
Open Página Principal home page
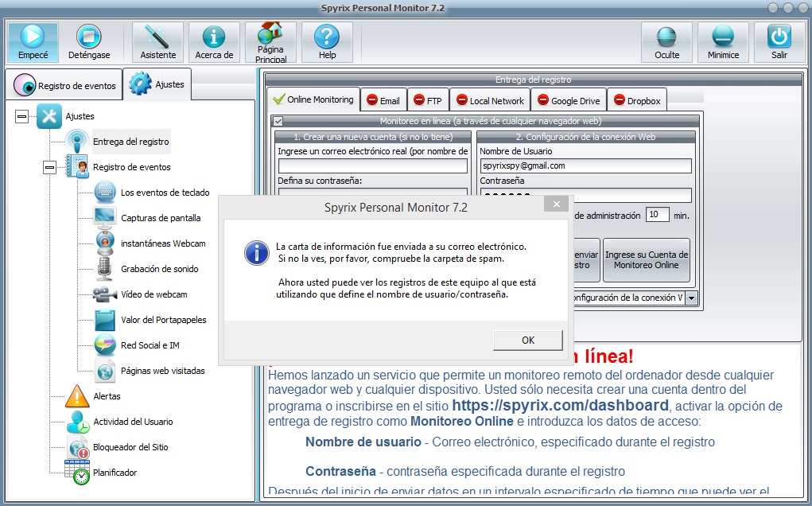[270, 42]
